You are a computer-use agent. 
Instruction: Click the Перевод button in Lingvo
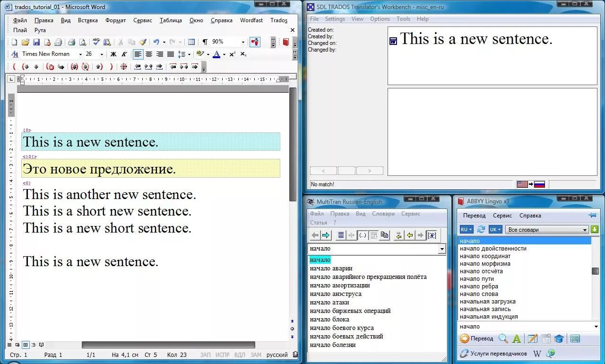pos(476,338)
